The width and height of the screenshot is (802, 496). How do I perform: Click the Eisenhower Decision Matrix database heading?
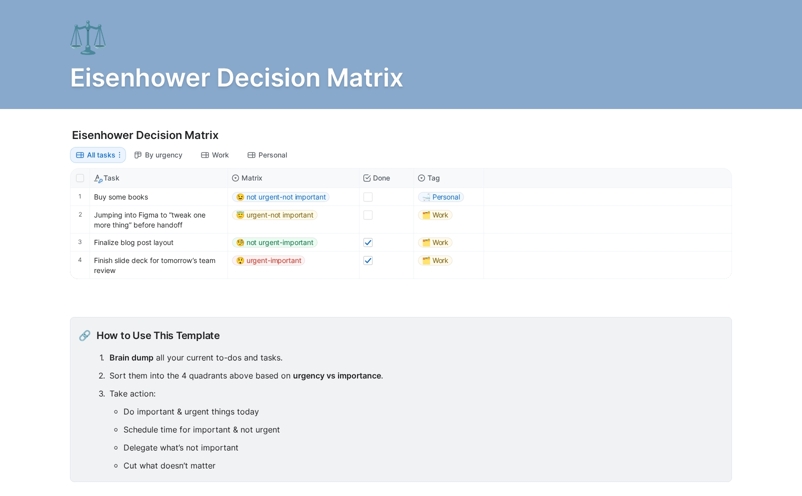[145, 135]
